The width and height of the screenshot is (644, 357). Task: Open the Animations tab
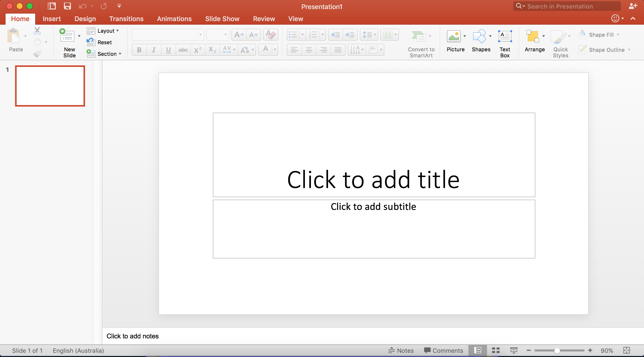click(174, 19)
